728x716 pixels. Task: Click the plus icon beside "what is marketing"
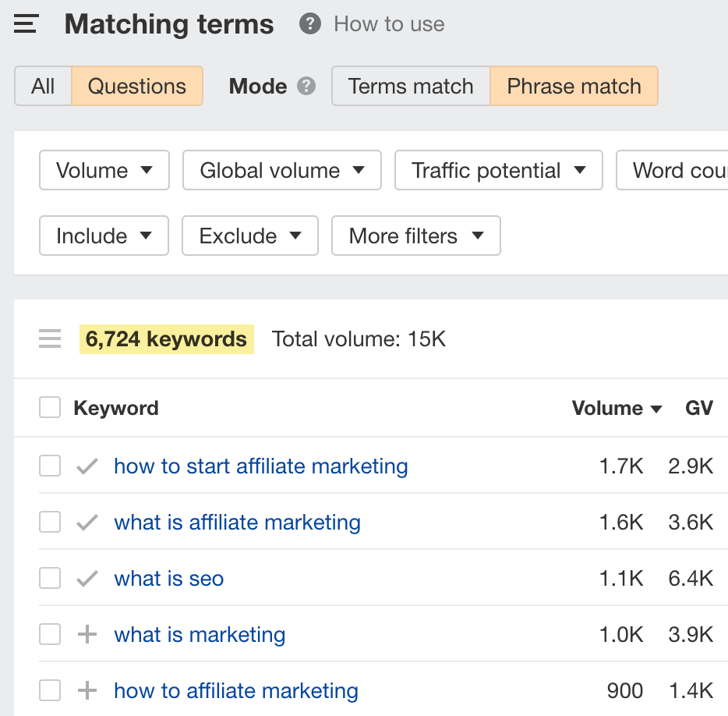tap(86, 634)
